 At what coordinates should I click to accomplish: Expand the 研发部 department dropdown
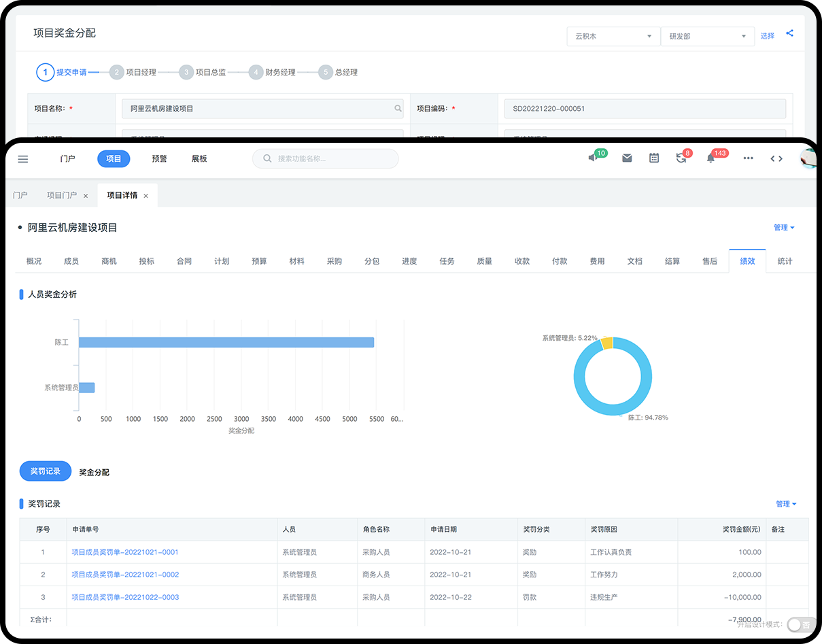click(x=707, y=37)
